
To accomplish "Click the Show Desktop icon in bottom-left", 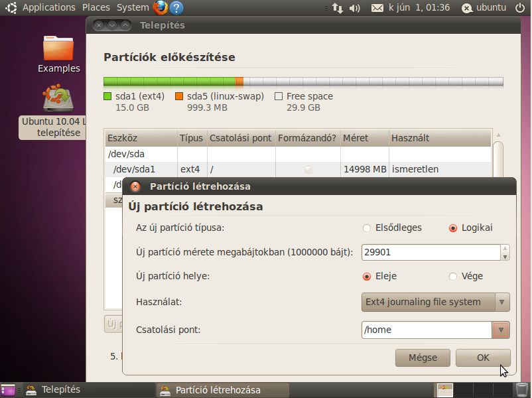I will tap(8, 390).
